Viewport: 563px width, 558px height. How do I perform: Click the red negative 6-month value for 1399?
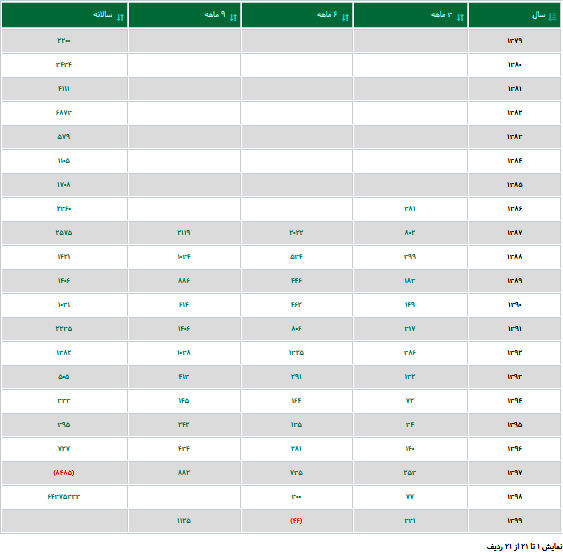(x=296, y=521)
